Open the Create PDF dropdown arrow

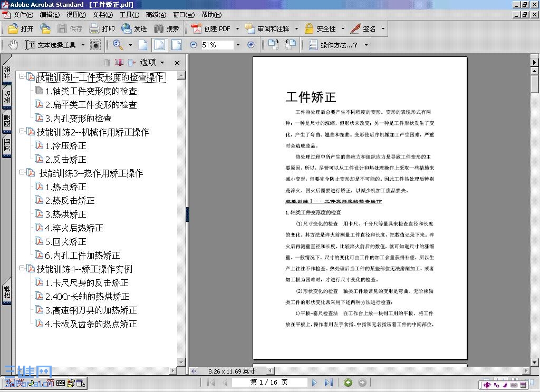[237, 29]
